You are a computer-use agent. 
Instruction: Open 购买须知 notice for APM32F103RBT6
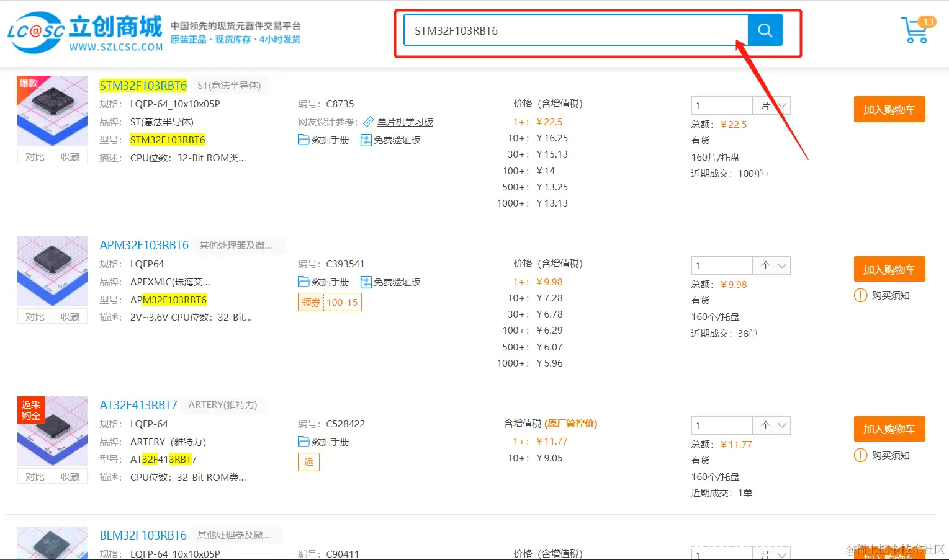[882, 296]
